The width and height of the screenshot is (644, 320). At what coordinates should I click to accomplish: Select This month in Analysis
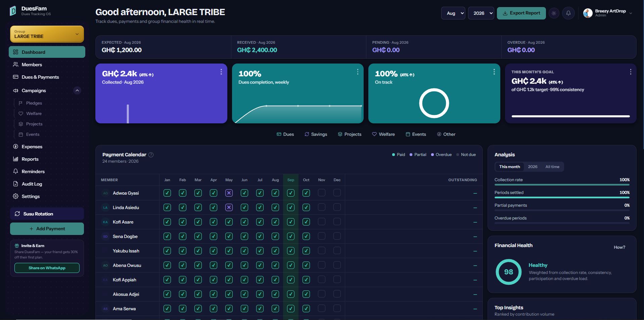(509, 167)
